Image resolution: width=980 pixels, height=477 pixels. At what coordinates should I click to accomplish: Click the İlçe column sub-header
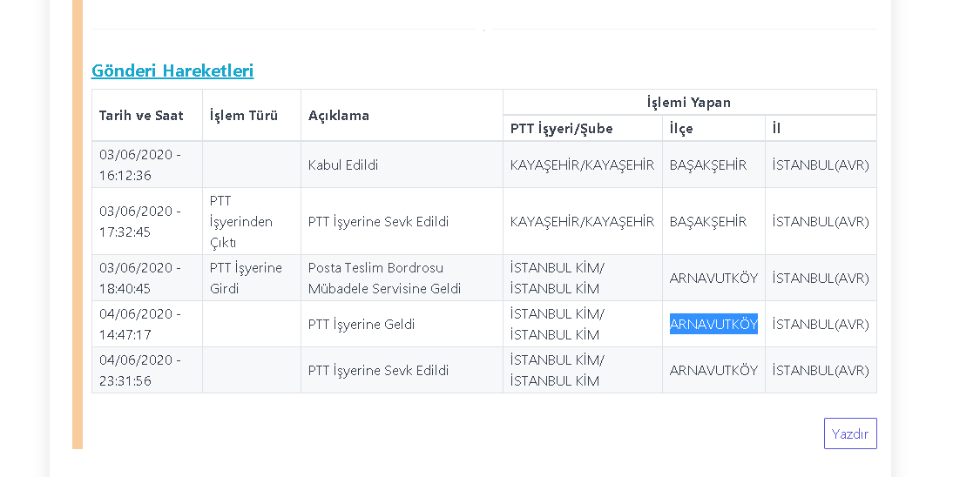point(681,128)
